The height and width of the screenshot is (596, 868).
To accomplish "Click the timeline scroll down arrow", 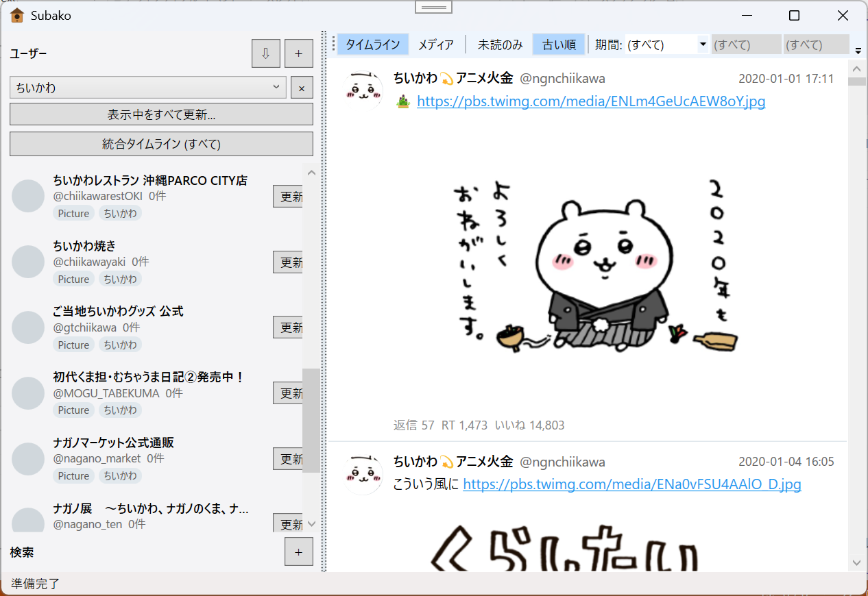I will pyautogui.click(x=857, y=562).
